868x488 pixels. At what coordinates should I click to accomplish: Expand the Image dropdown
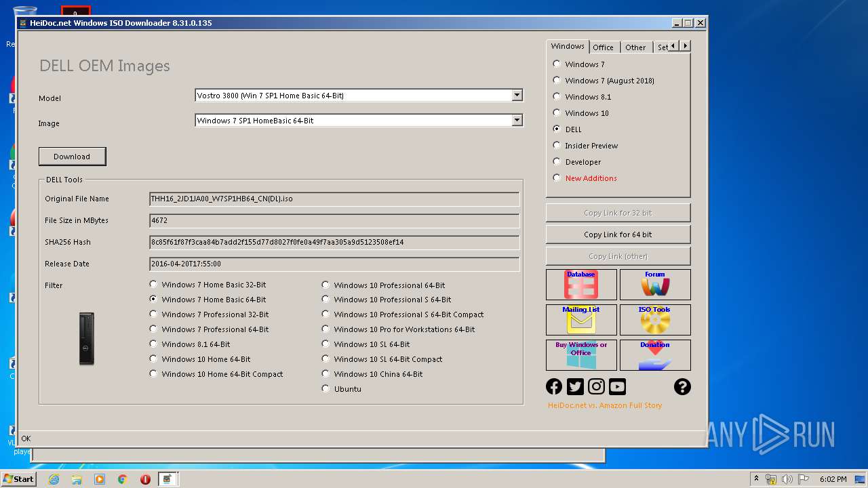tap(517, 121)
